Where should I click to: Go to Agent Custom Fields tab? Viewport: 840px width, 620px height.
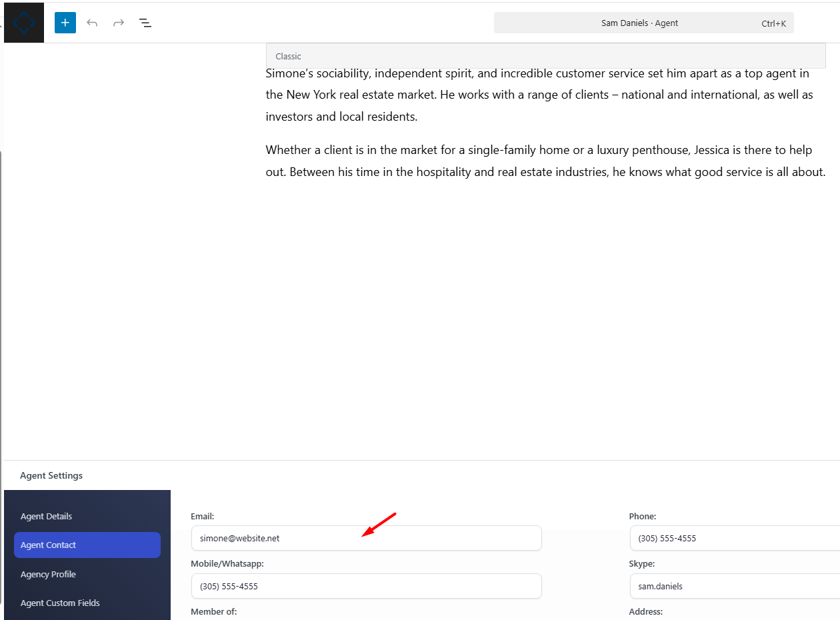(87, 603)
